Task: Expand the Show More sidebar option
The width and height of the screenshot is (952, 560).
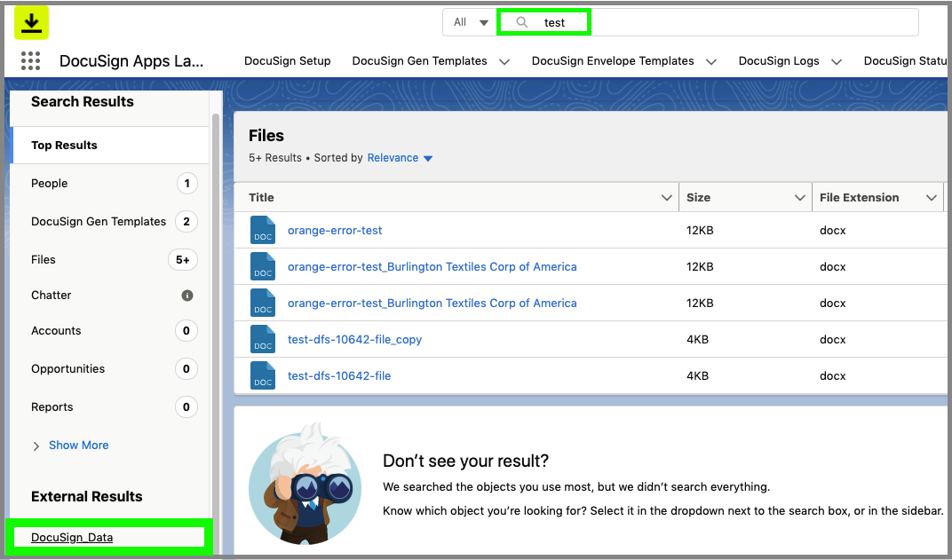Action: pyautogui.click(x=78, y=445)
